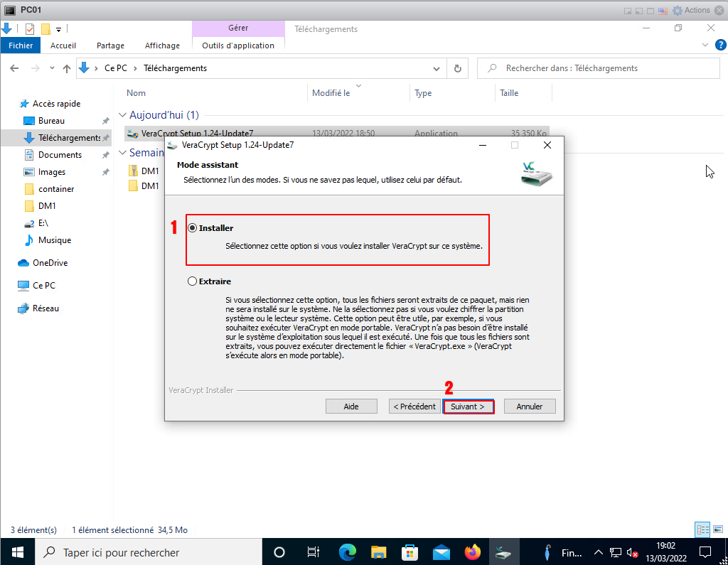Click the refresh icon in address bar
The width and height of the screenshot is (728, 565).
coord(458,69)
